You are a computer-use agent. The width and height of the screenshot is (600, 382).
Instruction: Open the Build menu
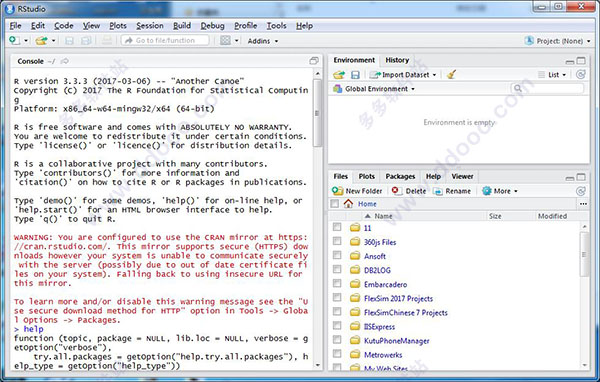click(x=182, y=26)
